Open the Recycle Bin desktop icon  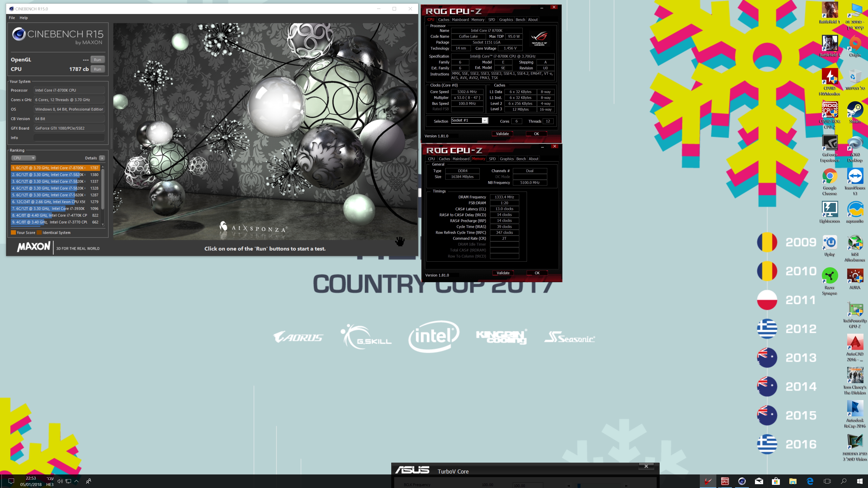point(855,80)
